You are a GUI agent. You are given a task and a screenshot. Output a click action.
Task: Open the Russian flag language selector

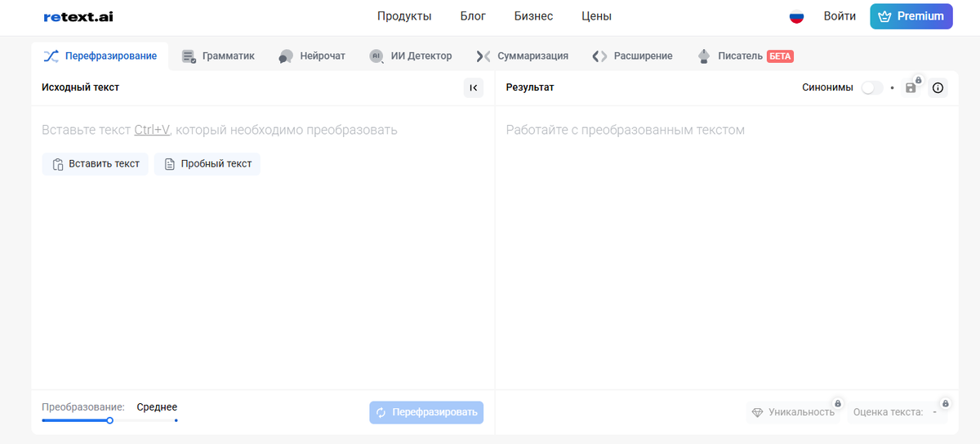pyautogui.click(x=796, y=16)
